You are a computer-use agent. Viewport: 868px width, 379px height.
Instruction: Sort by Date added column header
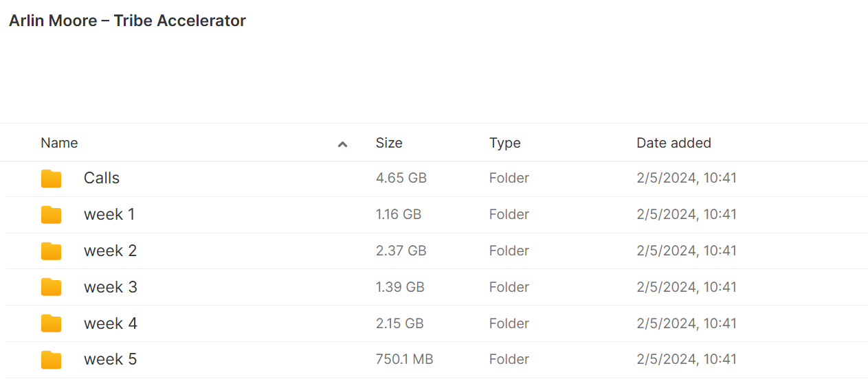coord(674,143)
